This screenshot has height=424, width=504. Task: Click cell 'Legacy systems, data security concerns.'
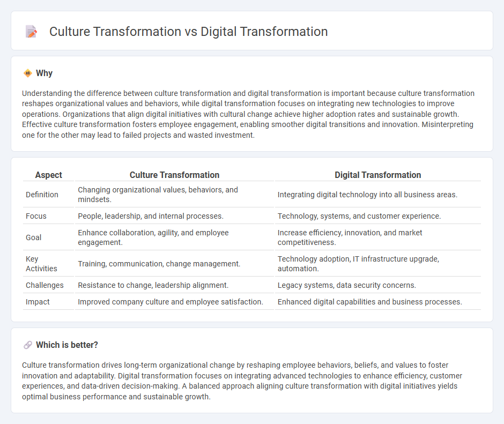coord(377,285)
